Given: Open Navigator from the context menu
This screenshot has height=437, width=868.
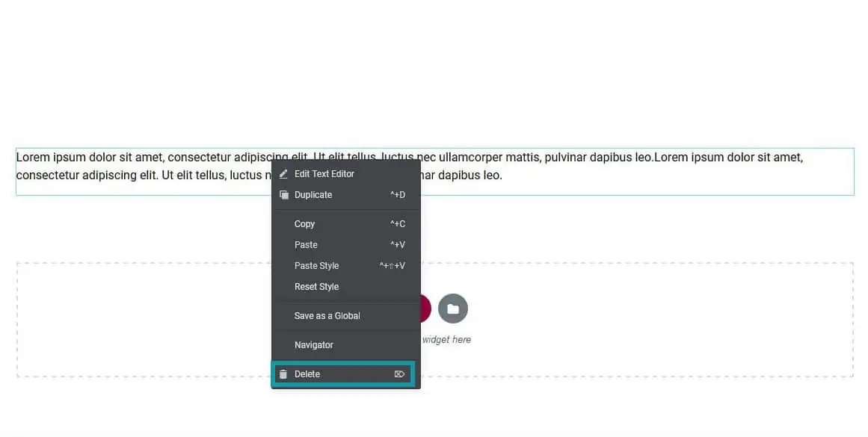Looking at the screenshot, I should point(313,345).
